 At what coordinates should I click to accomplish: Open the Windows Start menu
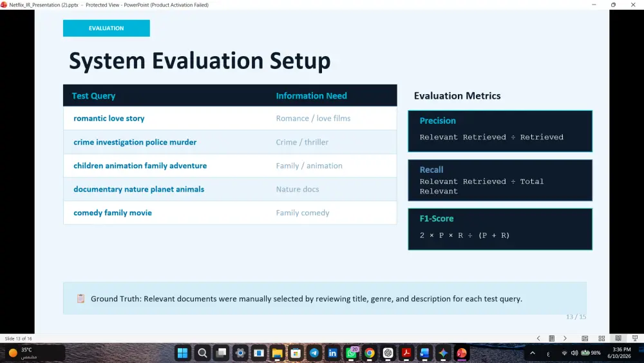(182, 353)
